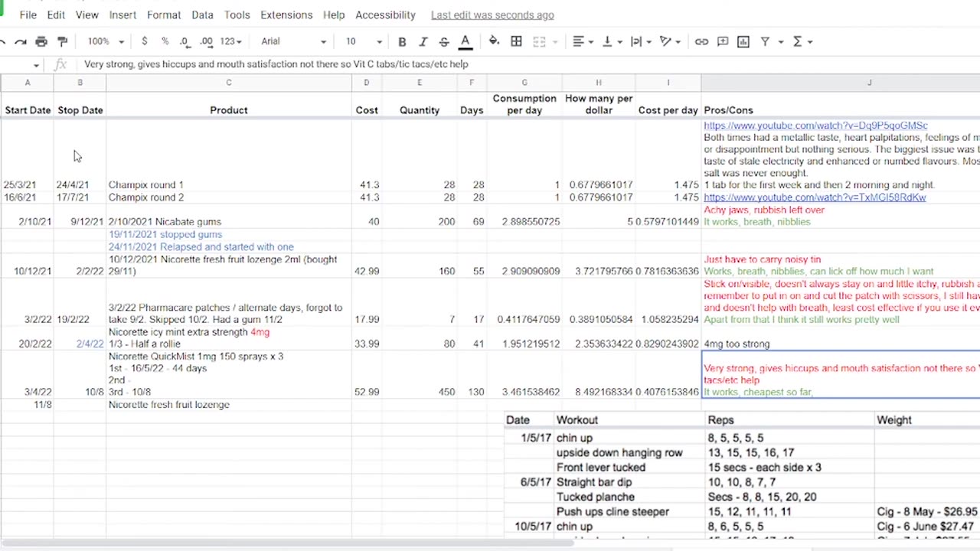Increase decimal places icon
Image resolution: width=980 pixels, height=551 pixels.
coord(206,41)
